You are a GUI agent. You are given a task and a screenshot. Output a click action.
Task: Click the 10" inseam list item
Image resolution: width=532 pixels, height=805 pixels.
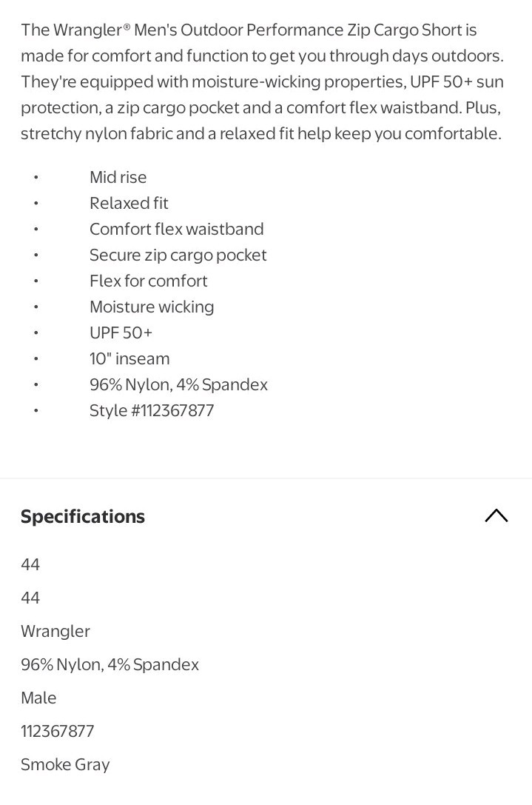point(129,359)
